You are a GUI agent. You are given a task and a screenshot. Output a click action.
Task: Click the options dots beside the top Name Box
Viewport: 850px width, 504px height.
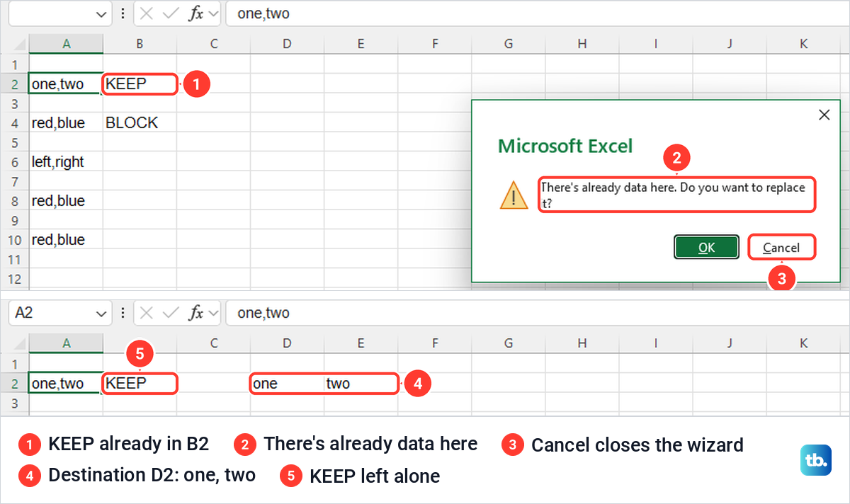coord(123,13)
